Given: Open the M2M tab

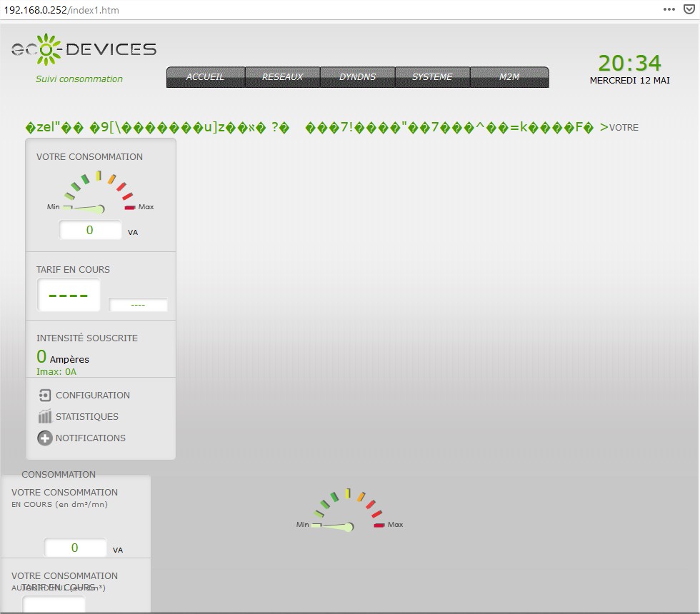Looking at the screenshot, I should (x=509, y=77).
